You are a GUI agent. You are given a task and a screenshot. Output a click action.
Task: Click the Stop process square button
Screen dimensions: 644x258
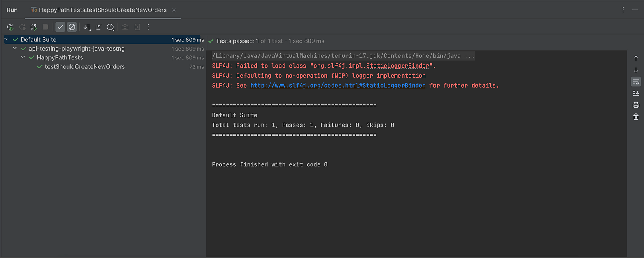[45, 27]
